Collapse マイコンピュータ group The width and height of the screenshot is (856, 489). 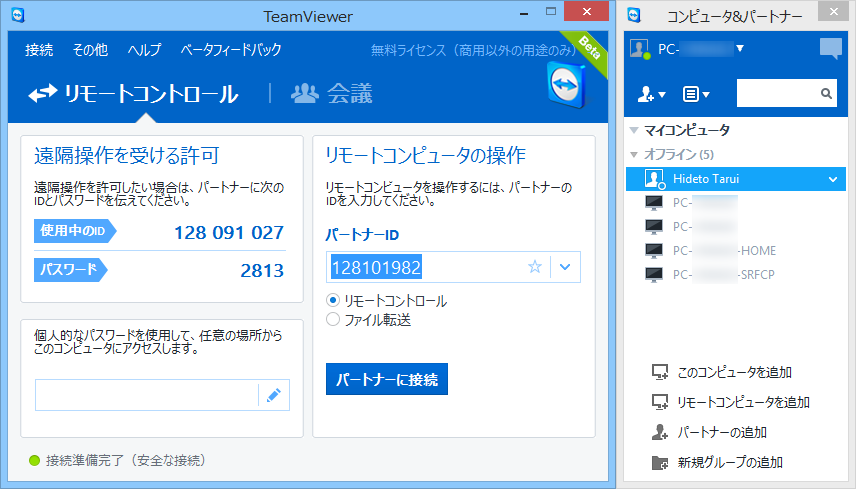coord(634,130)
